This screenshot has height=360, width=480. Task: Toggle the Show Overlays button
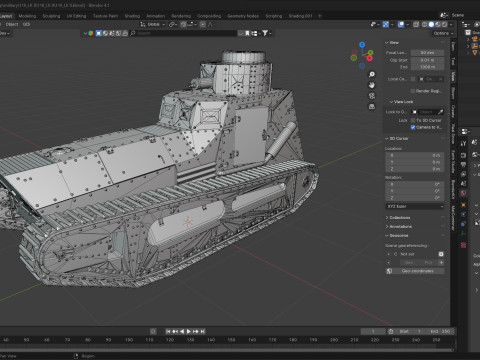[x=401, y=24]
